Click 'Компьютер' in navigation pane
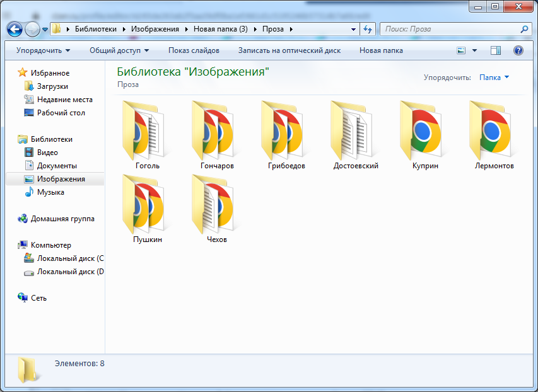Image resolution: width=538 pixels, height=392 pixels. tap(51, 245)
